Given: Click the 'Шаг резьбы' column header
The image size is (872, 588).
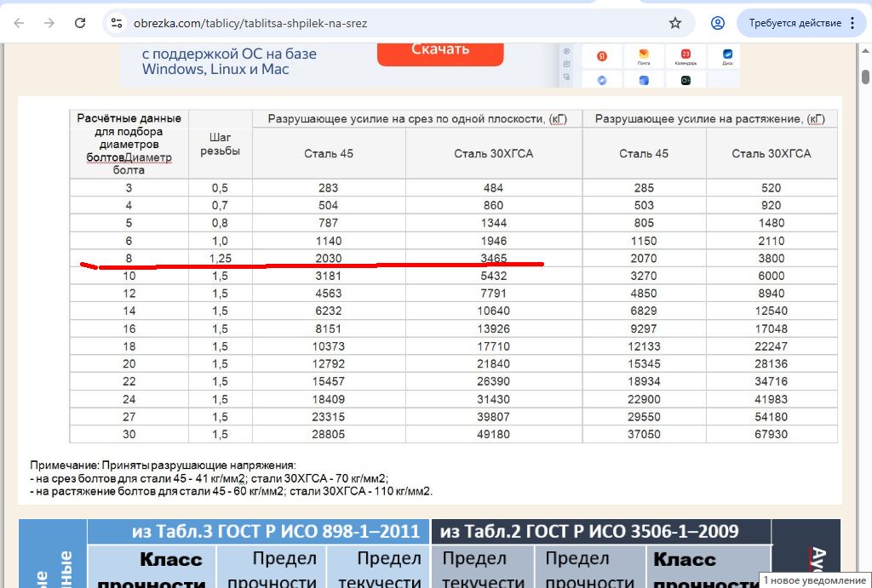Looking at the screenshot, I should [220, 144].
